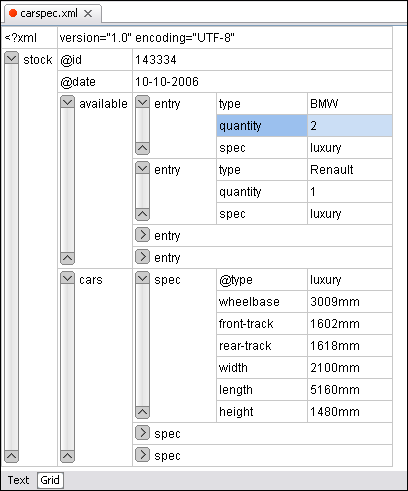Select the entry label containing Renault

(167, 170)
